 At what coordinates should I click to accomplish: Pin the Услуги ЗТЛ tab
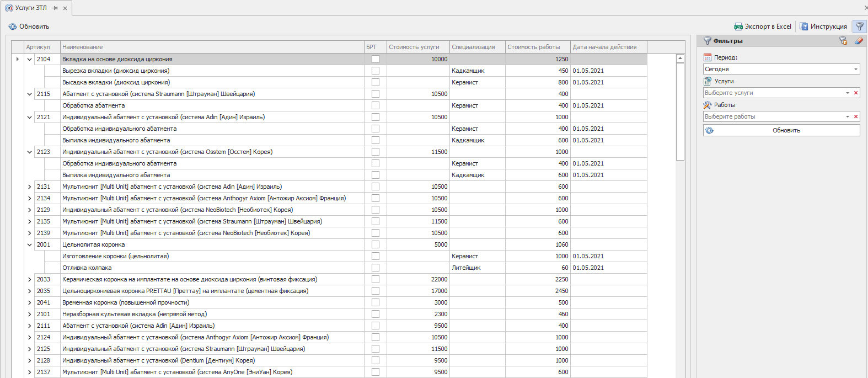click(x=55, y=8)
